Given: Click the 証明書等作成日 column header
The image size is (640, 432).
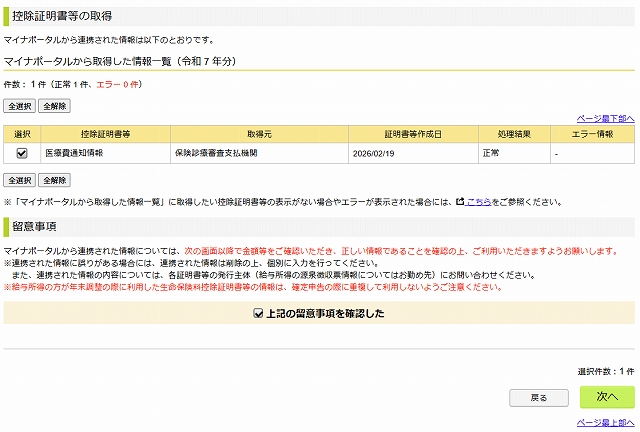Looking at the screenshot, I should click(x=411, y=134).
